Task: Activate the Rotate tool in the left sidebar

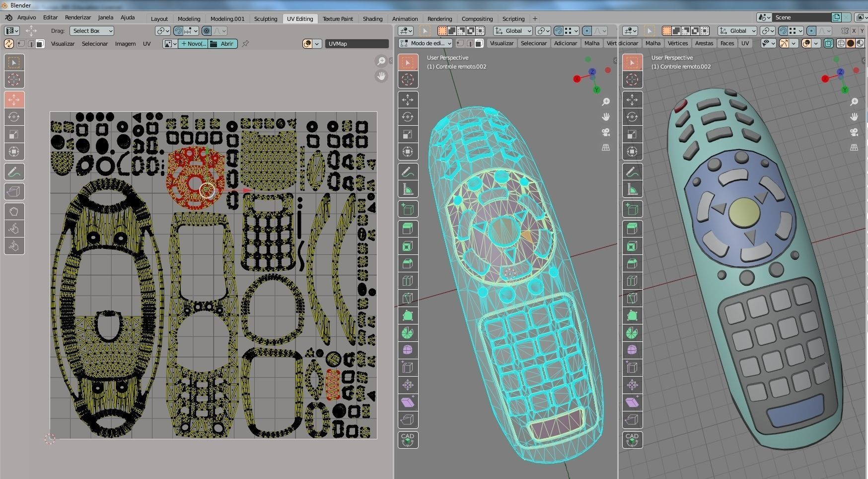Action: (x=408, y=117)
